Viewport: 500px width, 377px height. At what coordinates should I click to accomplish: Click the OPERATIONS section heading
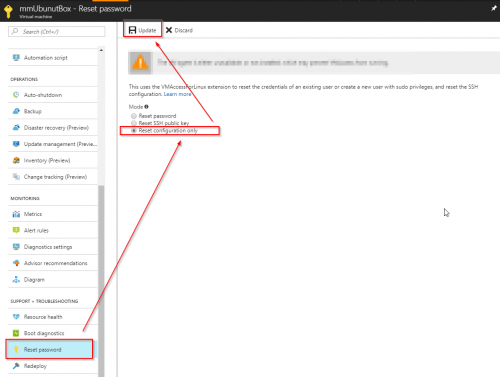point(24,79)
